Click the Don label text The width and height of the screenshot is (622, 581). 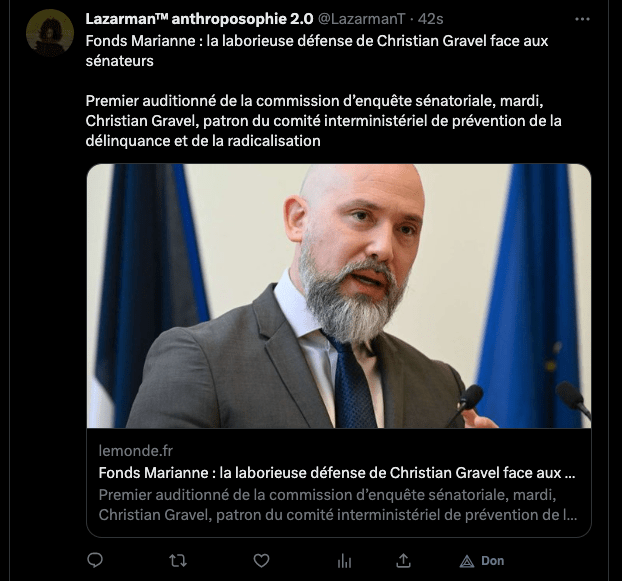tap(492, 561)
